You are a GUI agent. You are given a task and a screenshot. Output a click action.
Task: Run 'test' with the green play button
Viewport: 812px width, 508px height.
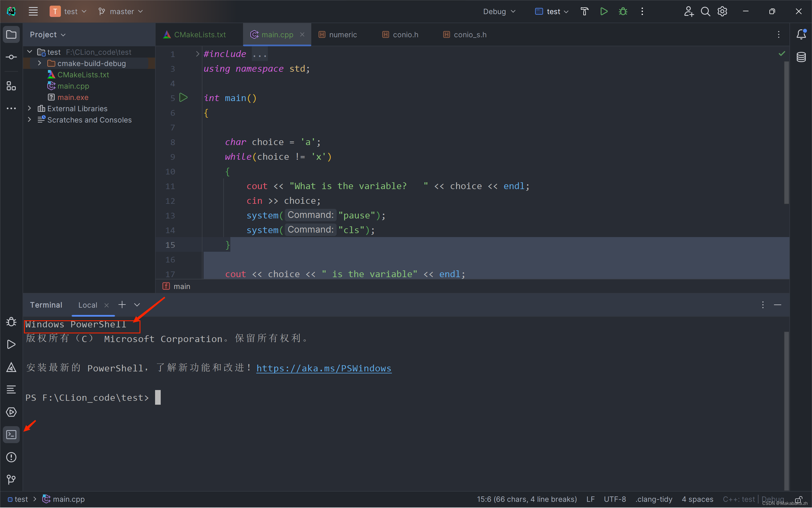[604, 11]
